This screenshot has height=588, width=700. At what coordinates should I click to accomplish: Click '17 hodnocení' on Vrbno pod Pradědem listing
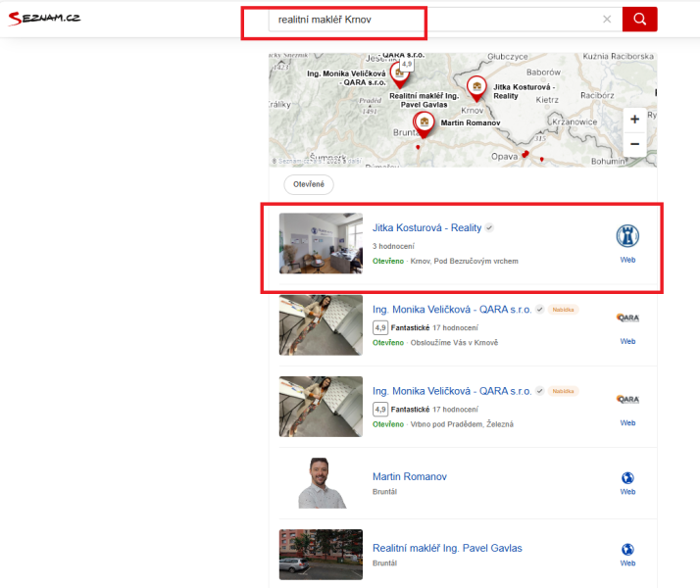(x=455, y=410)
